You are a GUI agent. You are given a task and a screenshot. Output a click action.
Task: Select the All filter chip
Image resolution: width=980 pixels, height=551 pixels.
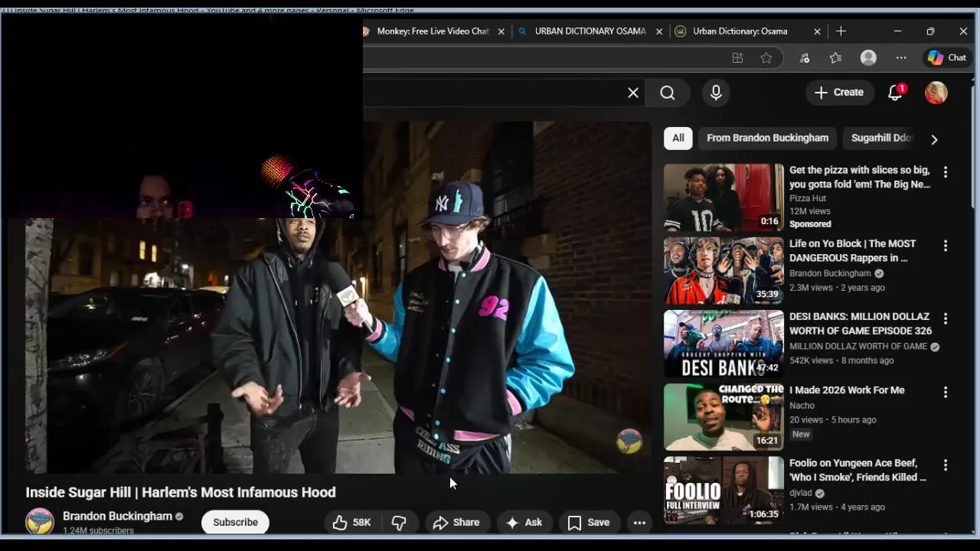[x=678, y=138]
